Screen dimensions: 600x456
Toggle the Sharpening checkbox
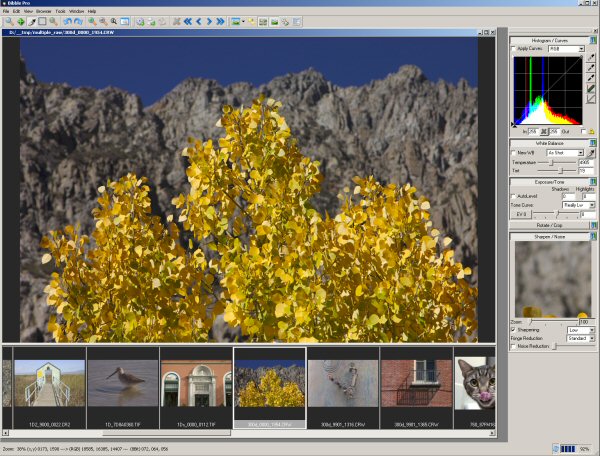[514, 330]
